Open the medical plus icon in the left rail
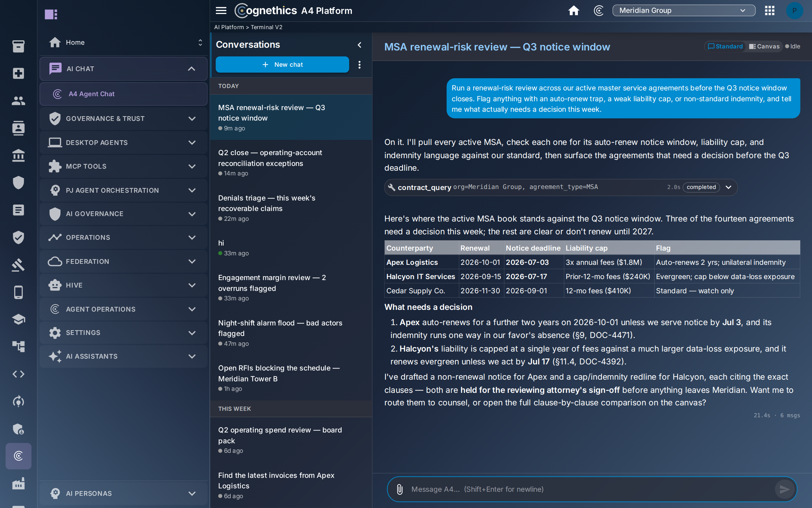 pos(18,73)
